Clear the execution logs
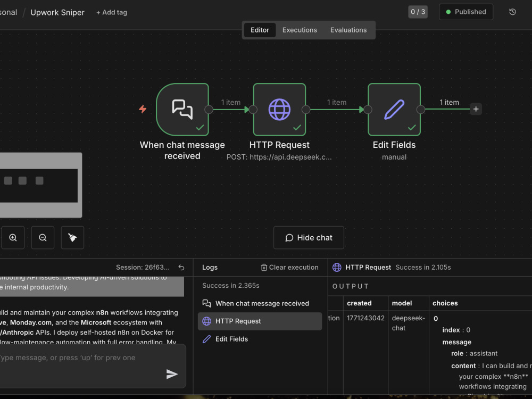The height and width of the screenshot is (399, 532). tap(289, 268)
